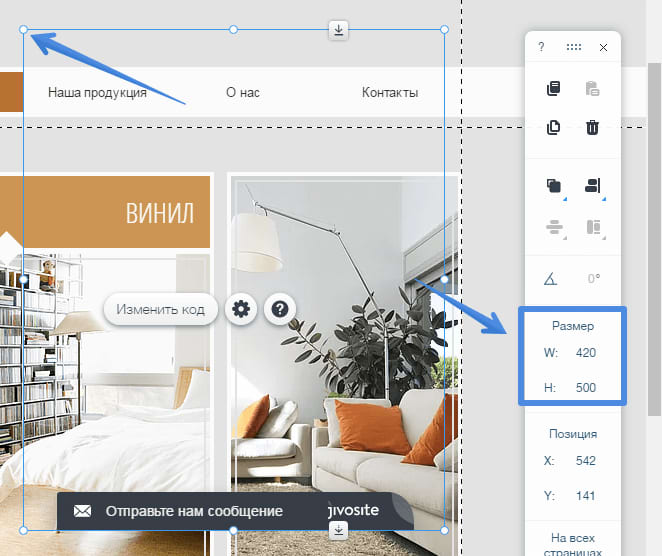Image resolution: width=662 pixels, height=556 pixels.
Task: Click the jivosite link label
Action: pyautogui.click(x=353, y=510)
